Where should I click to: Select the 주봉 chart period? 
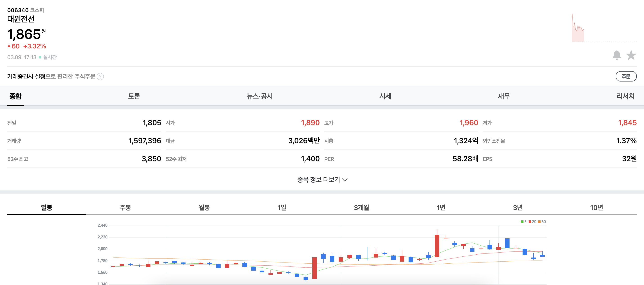click(125, 207)
